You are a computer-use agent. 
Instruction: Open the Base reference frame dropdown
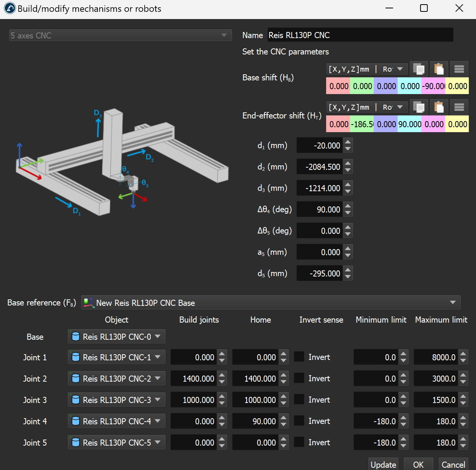(x=271, y=303)
